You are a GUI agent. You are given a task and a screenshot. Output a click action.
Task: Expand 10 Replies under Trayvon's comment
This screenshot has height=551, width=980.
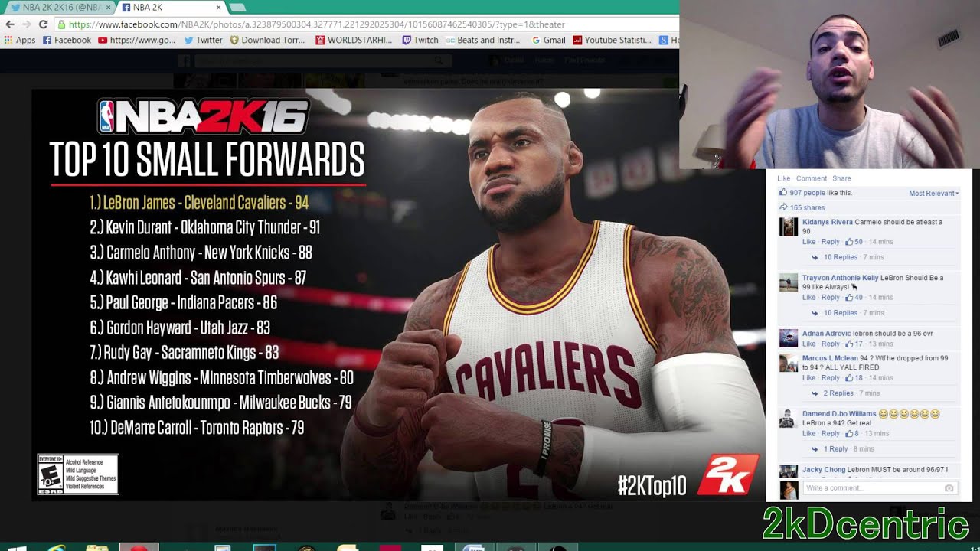840,313
